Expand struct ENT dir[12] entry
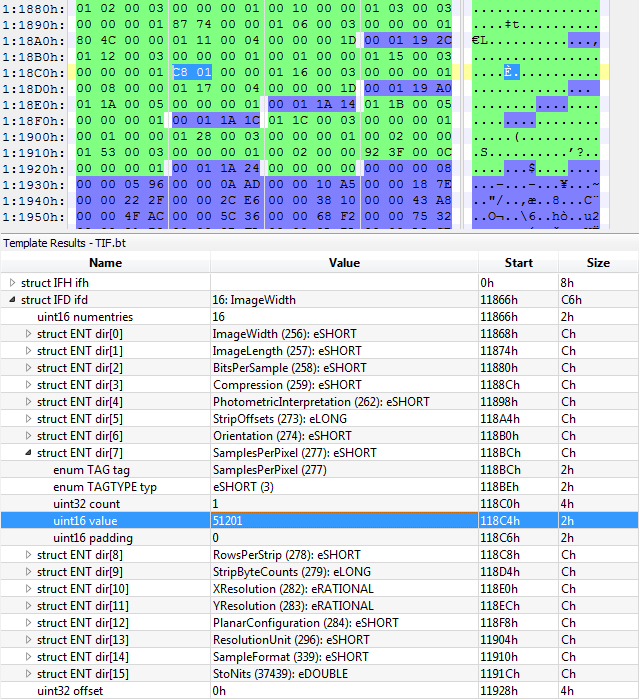This screenshot has width=639, height=699. point(28,623)
